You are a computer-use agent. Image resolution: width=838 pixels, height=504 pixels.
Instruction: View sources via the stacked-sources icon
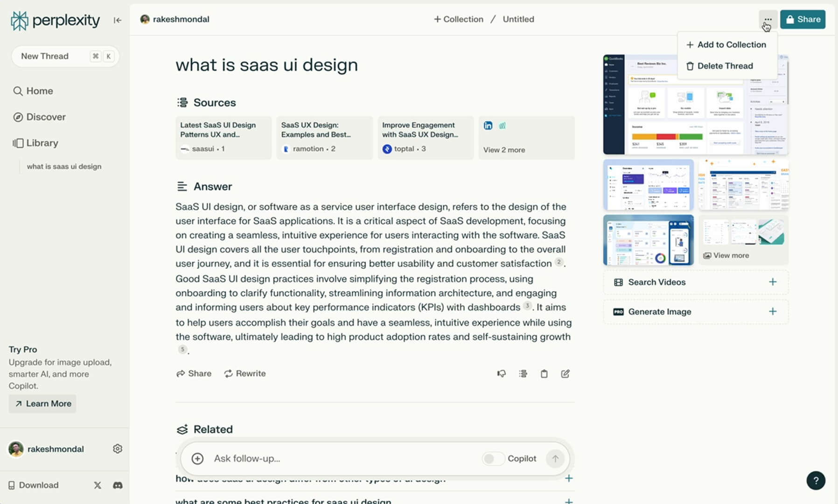pyautogui.click(x=523, y=373)
